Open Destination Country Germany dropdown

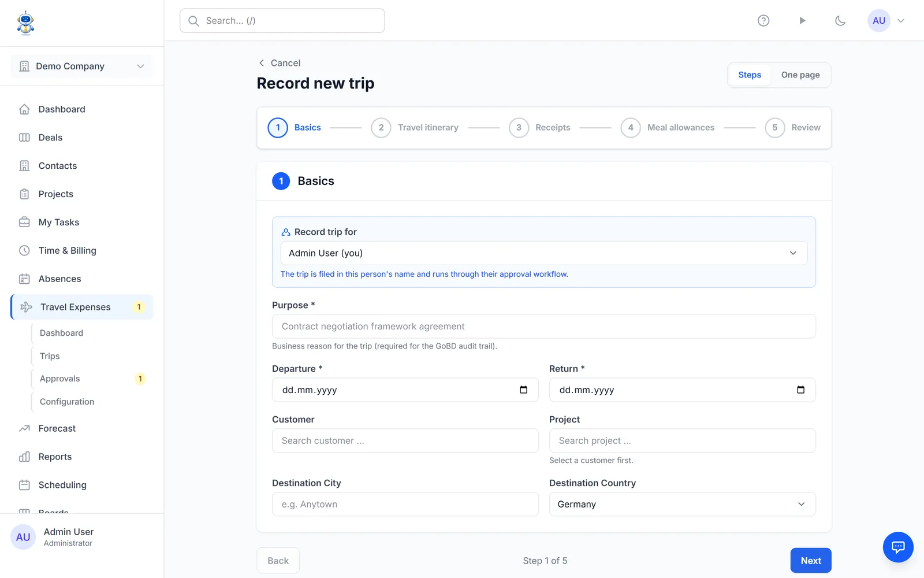point(683,504)
